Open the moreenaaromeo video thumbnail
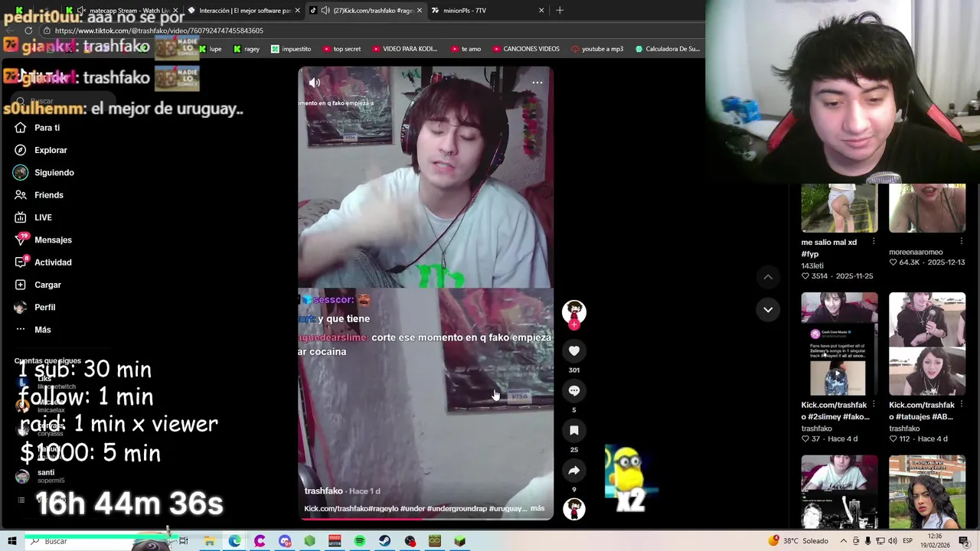Viewport: 980px width, 551px height. [x=927, y=207]
